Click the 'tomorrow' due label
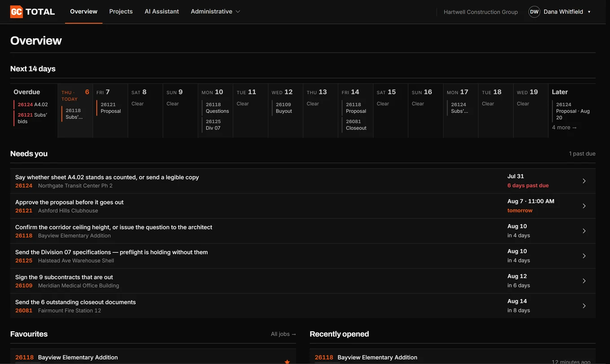Image resolution: width=610 pixels, height=364 pixels. (x=520, y=211)
